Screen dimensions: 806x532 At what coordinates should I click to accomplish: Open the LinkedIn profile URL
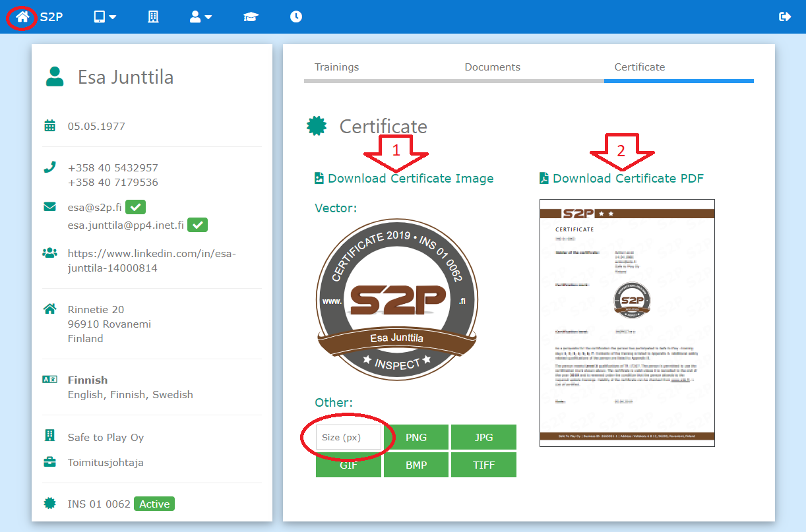(152, 261)
